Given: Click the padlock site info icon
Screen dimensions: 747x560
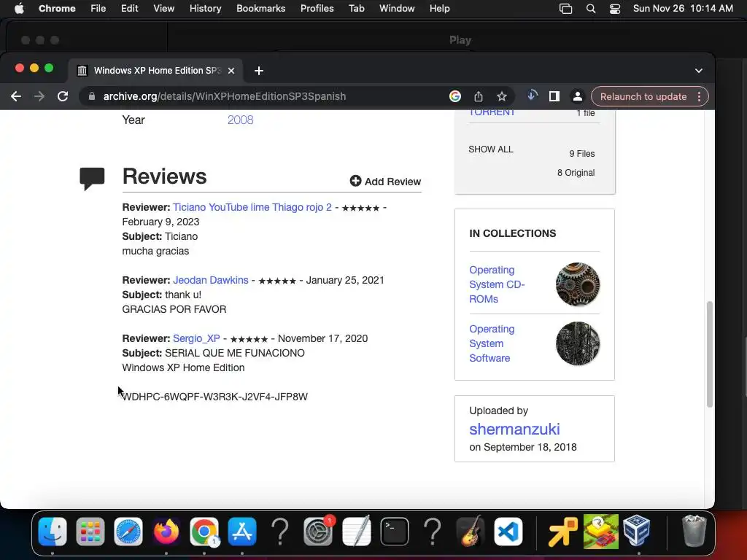Looking at the screenshot, I should (x=91, y=96).
